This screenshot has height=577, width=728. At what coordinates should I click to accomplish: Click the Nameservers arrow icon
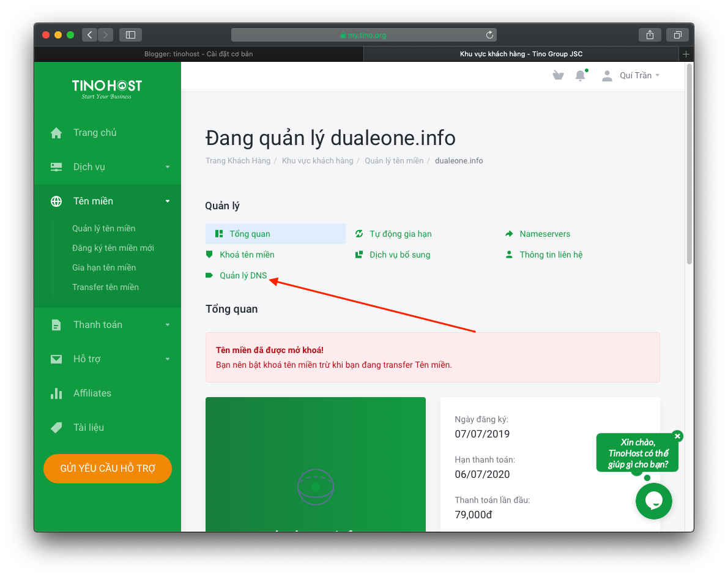pyautogui.click(x=510, y=234)
